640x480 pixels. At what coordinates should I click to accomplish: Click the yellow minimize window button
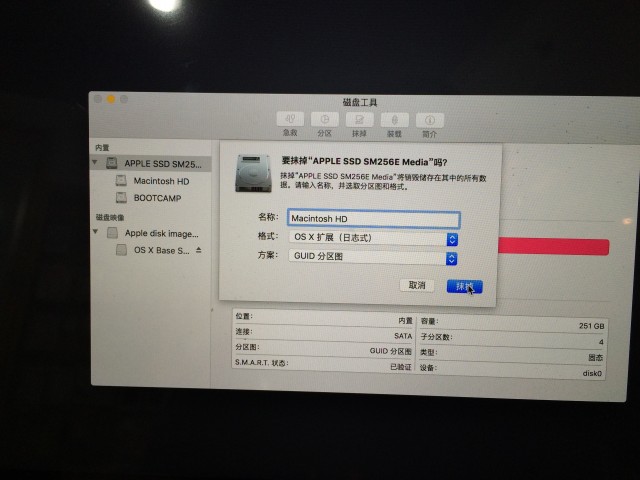pyautogui.click(x=111, y=99)
